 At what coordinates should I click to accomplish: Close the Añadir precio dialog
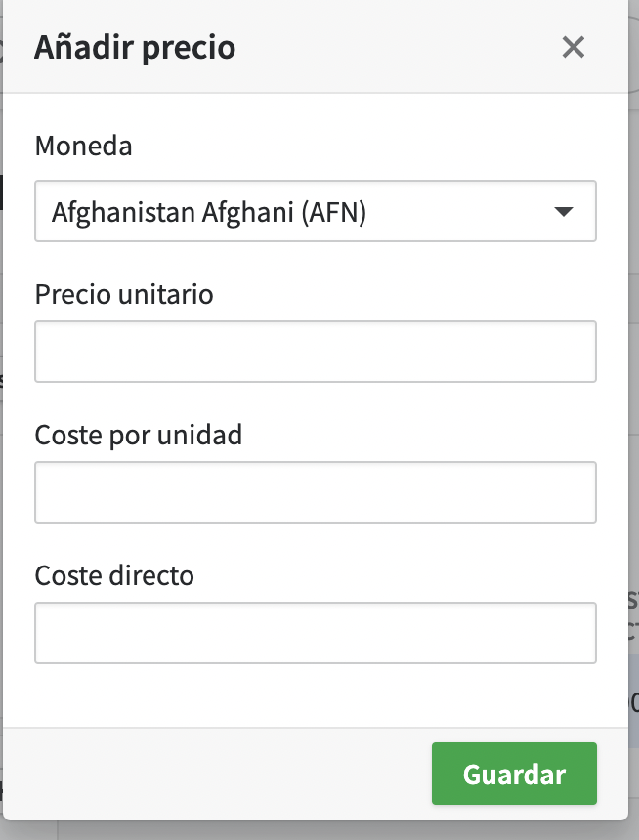(x=574, y=47)
